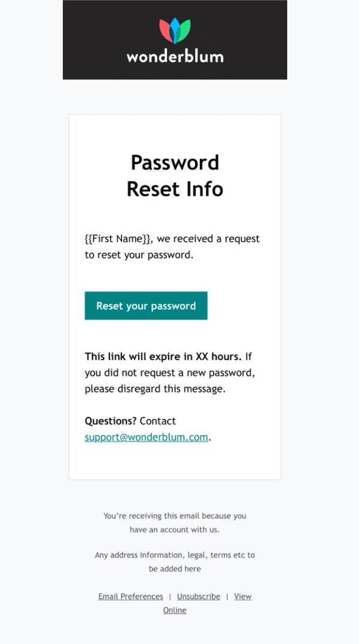
Task: Open the Email Preferences link
Action: click(x=130, y=596)
